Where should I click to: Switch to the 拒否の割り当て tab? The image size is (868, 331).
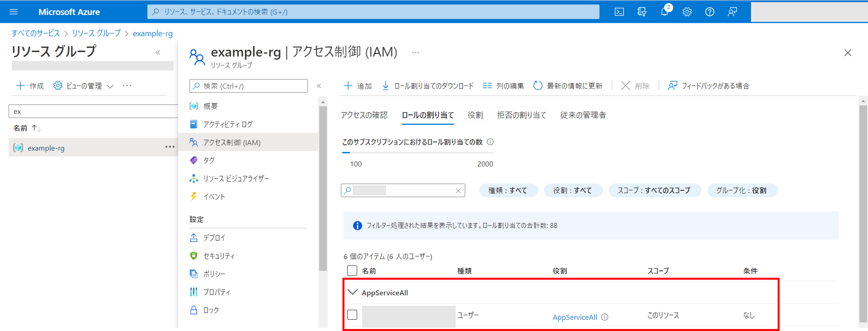pos(521,115)
